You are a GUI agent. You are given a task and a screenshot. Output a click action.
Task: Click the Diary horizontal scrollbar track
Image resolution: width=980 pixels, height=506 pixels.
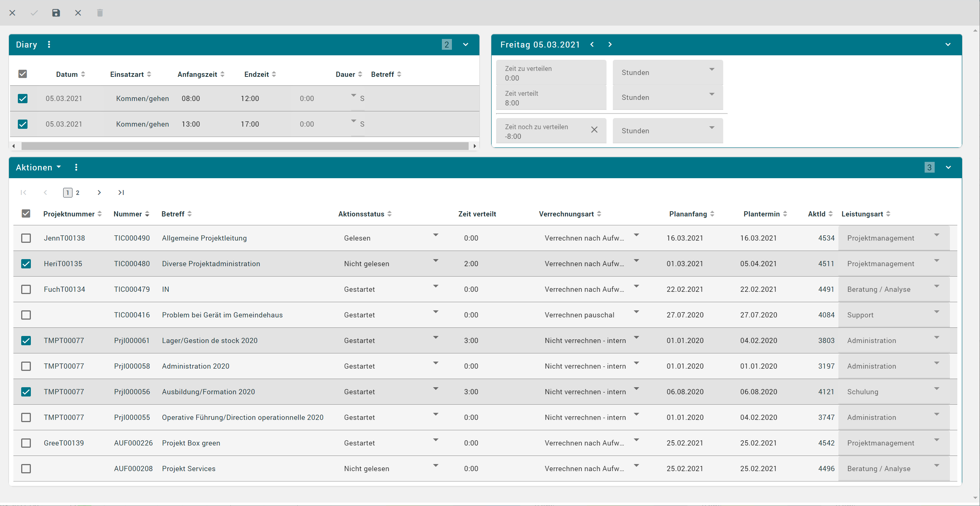point(244,146)
